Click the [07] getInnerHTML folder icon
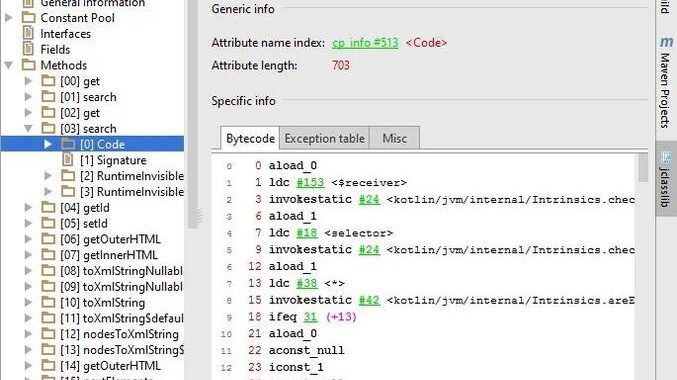The height and width of the screenshot is (380, 677). [x=48, y=255]
